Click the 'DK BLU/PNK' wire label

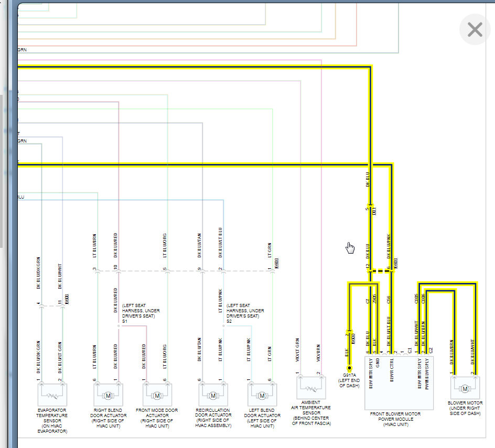click(x=389, y=246)
